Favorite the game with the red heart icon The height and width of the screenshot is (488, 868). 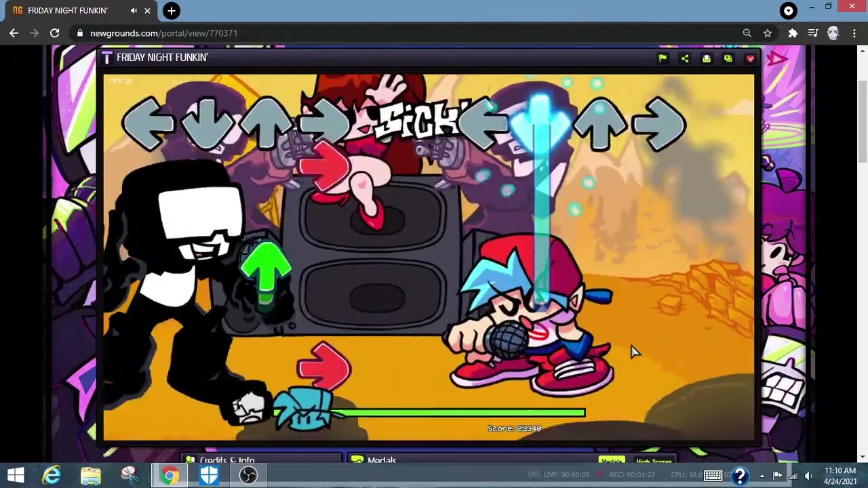750,58
